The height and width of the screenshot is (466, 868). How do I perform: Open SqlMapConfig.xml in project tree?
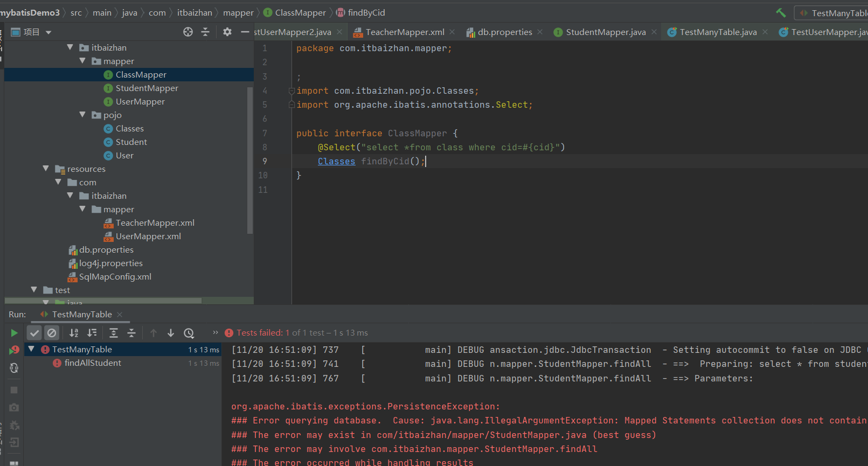115,277
